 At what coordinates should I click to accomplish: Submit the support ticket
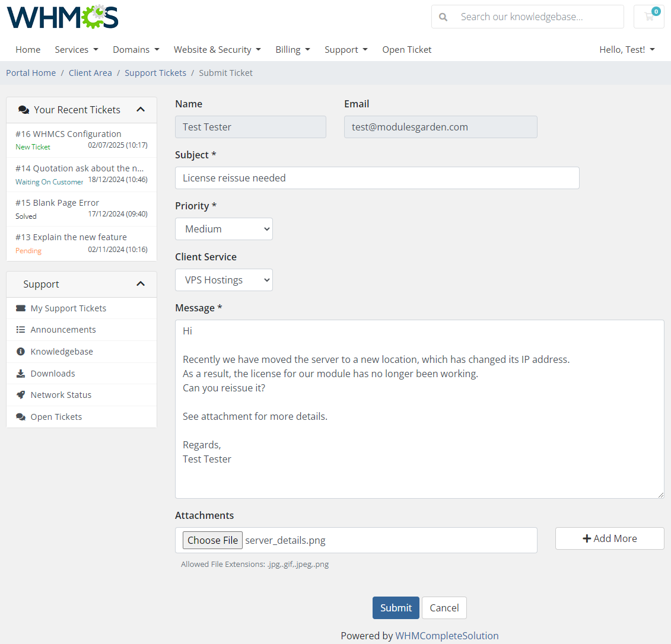[x=395, y=607]
